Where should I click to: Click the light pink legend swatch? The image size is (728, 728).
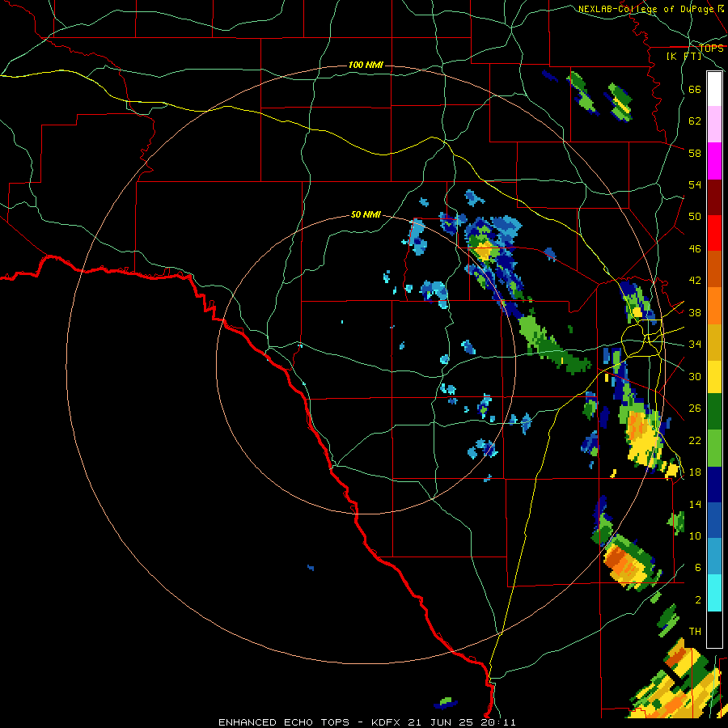pyautogui.click(x=714, y=125)
